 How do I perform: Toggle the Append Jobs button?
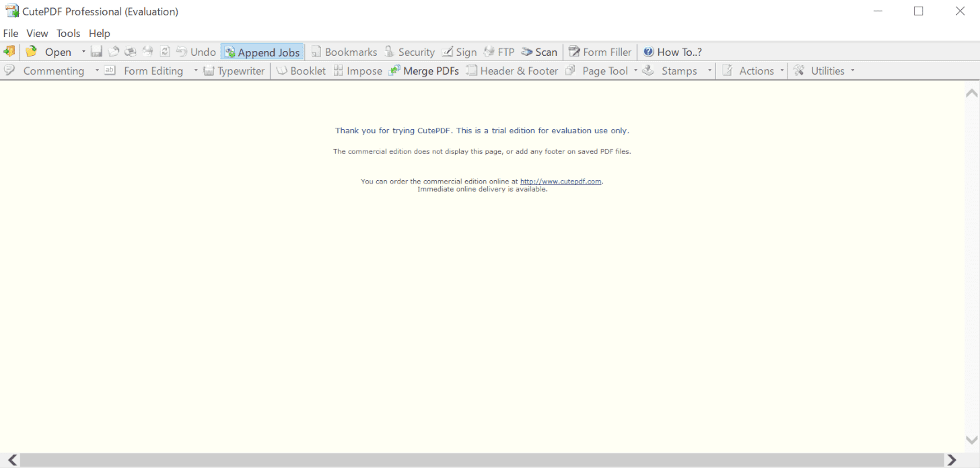click(262, 52)
